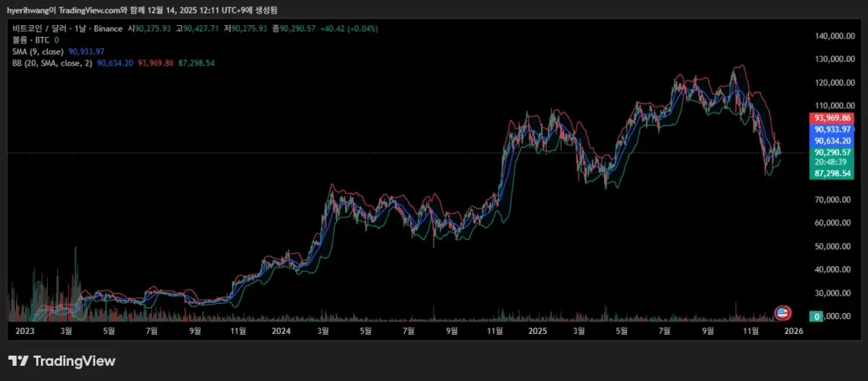Click the high value 고90,427.71
868x381 pixels.
point(197,28)
